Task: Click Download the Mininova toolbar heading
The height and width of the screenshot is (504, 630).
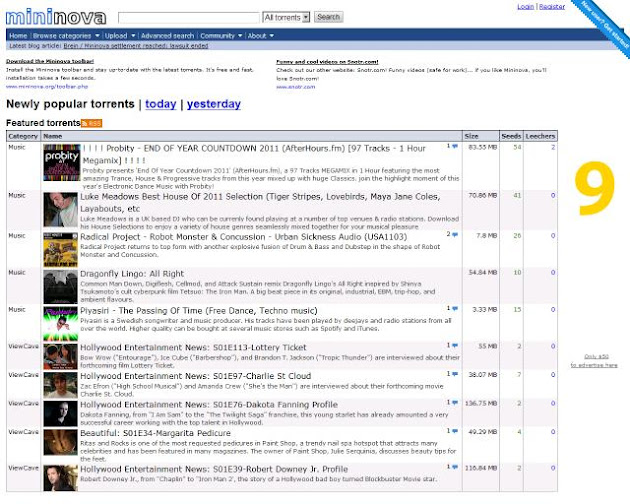Action: 50,61
